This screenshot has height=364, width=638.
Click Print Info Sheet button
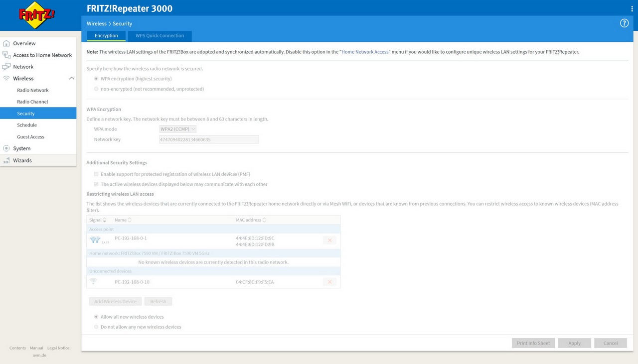coord(533,343)
